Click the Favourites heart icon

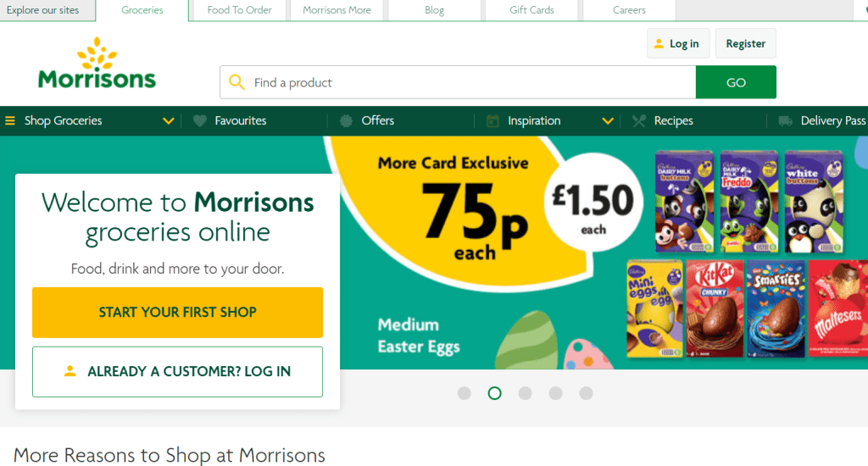(200, 121)
